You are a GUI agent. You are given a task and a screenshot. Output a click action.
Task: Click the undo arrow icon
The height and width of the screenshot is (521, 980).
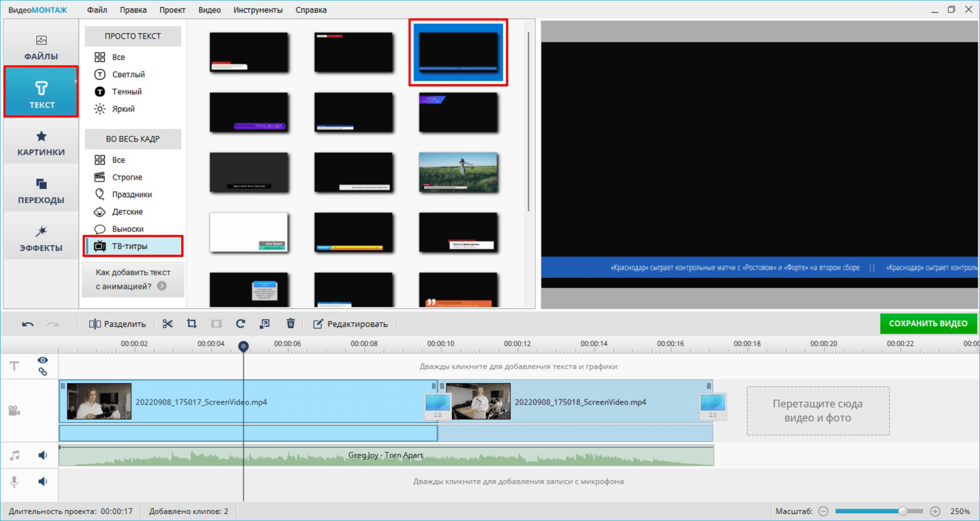pos(28,324)
